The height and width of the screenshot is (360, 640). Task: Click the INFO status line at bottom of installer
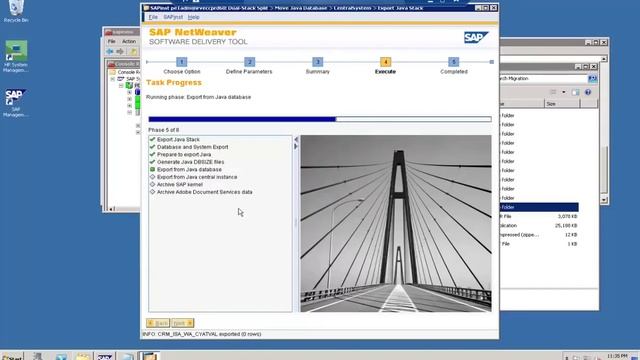pos(202,334)
